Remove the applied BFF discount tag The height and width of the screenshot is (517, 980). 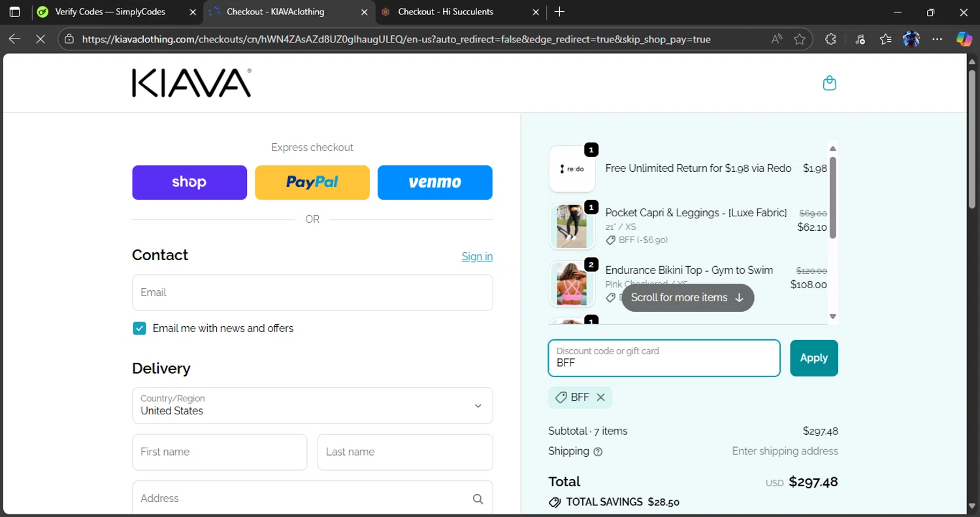[600, 397]
